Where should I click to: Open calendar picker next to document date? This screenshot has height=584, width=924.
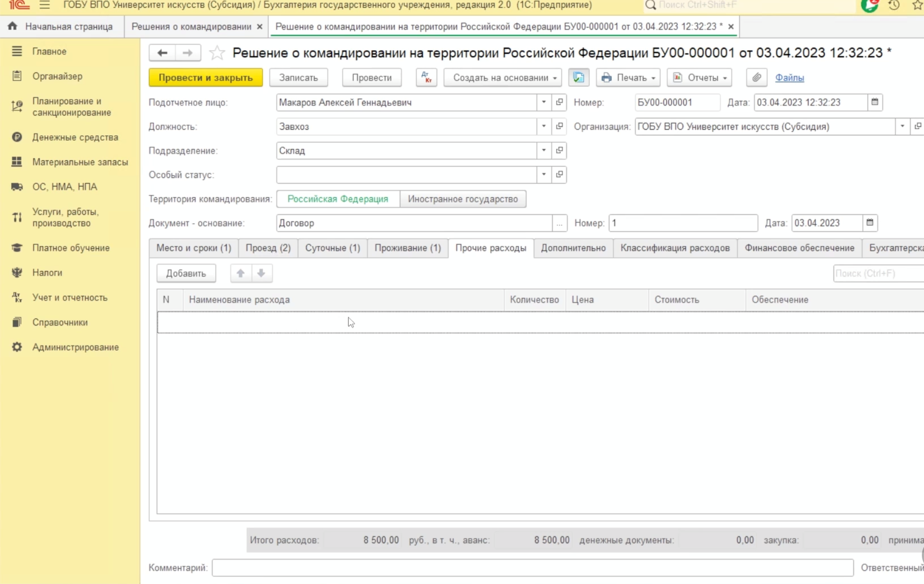(875, 102)
